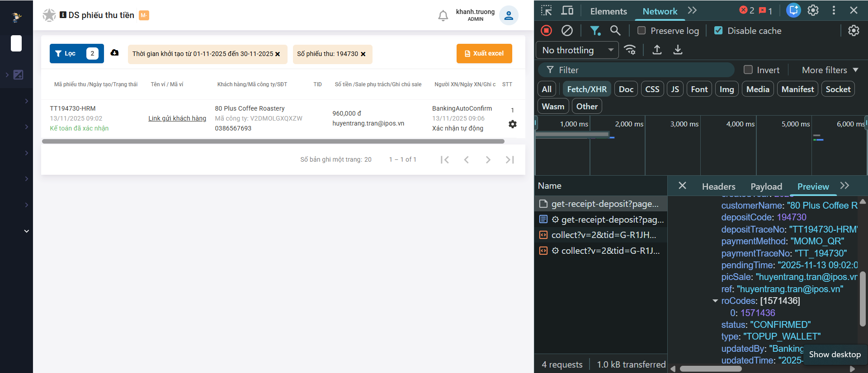Click the red error count indicator
The image size is (868, 373).
click(x=747, y=10)
